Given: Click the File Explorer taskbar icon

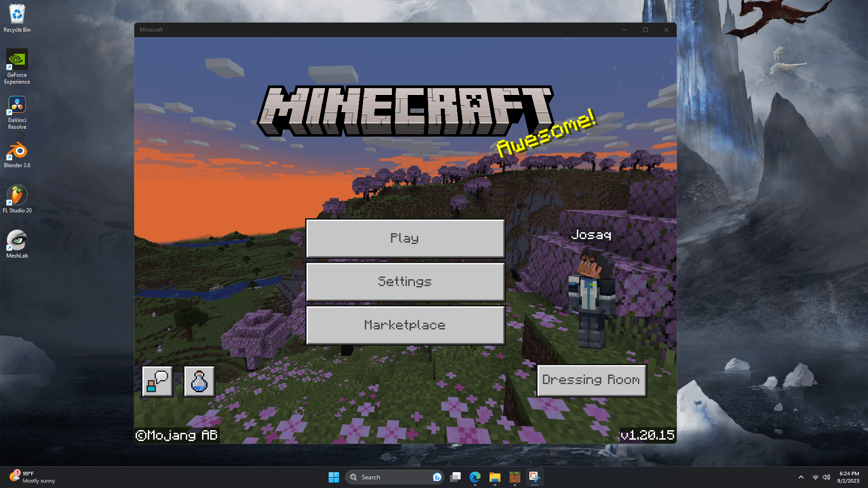Looking at the screenshot, I should 495,477.
